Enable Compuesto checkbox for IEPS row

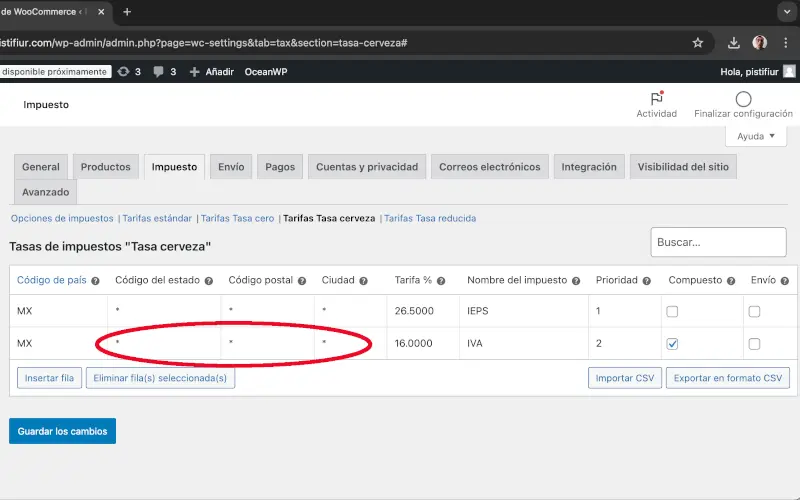672,311
